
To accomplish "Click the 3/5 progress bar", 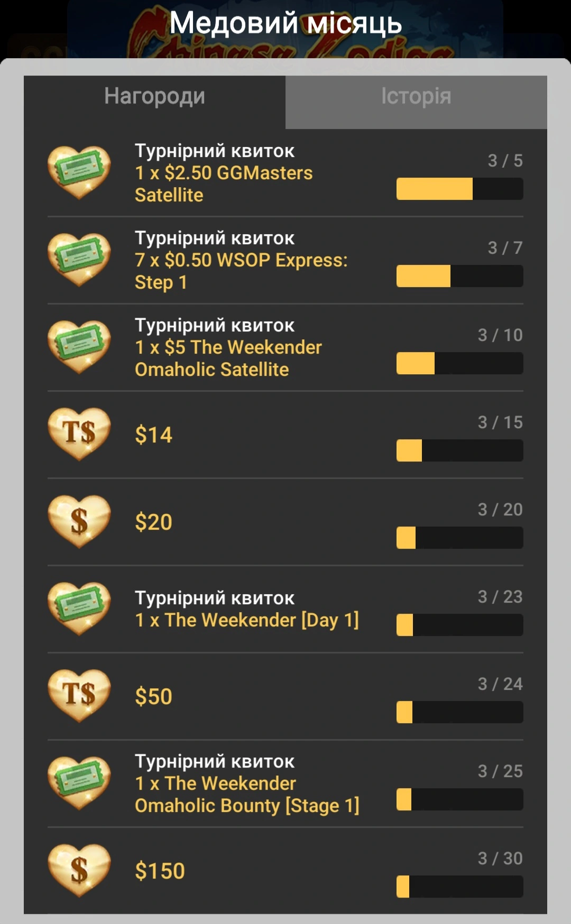I will pos(459,189).
